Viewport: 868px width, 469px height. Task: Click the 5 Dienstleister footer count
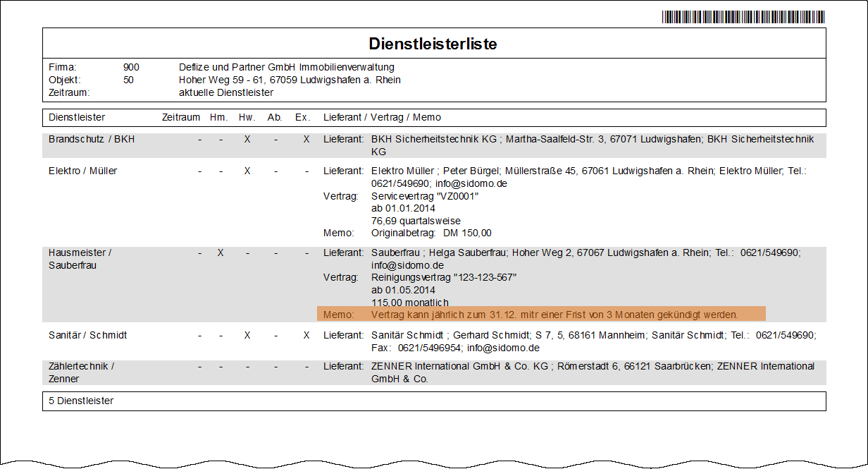81,401
